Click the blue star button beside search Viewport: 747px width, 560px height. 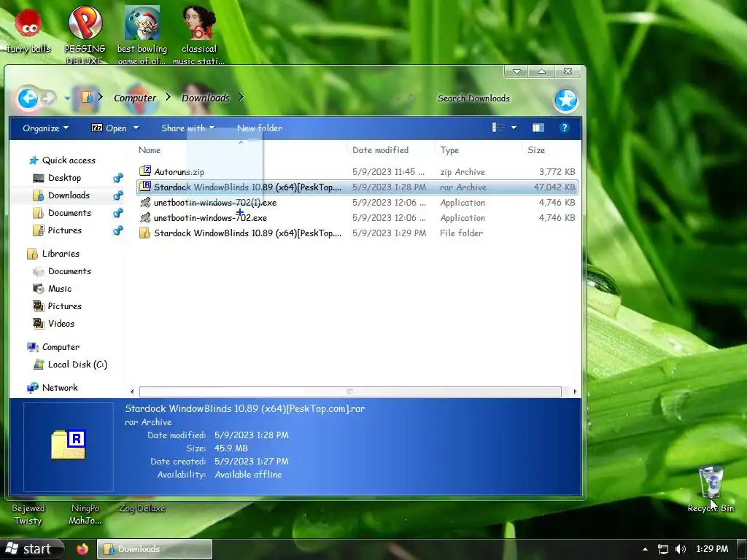click(566, 100)
